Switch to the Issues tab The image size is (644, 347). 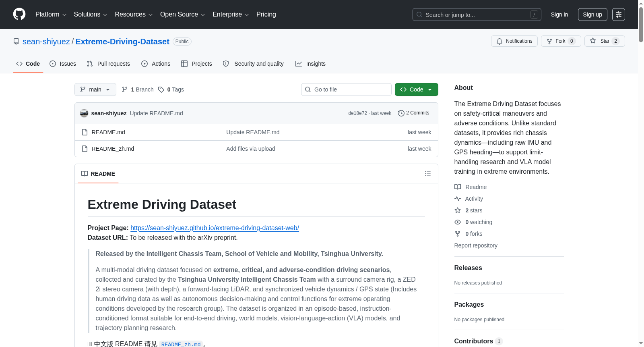point(63,64)
